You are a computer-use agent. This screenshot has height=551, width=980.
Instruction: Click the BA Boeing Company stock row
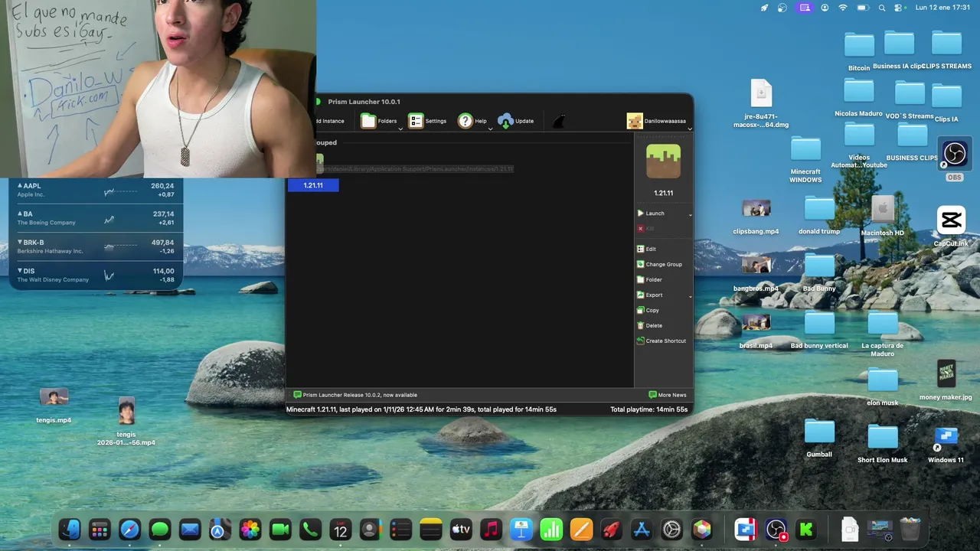pyautogui.click(x=96, y=218)
